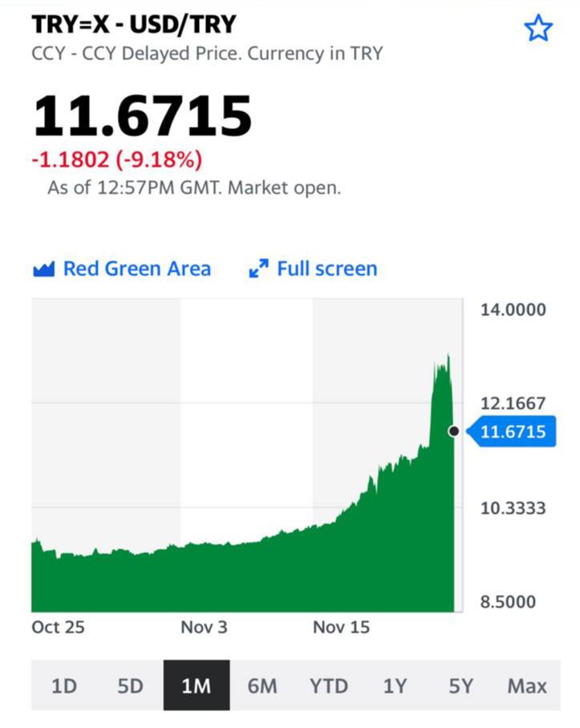This screenshot has height=728, width=580.
Task: Click the green chart peak near Nov 23
Action: (x=448, y=357)
